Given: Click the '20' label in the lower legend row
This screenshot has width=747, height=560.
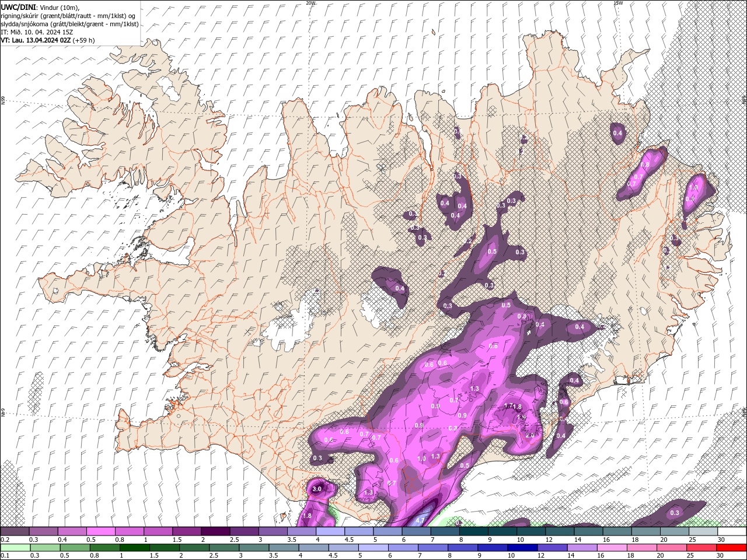Looking at the screenshot, I should click(660, 555).
